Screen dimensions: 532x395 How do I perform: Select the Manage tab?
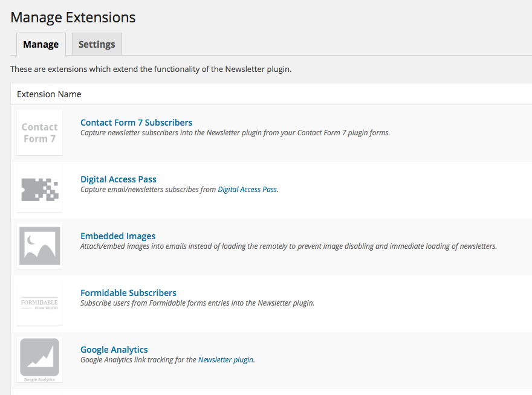(41, 45)
